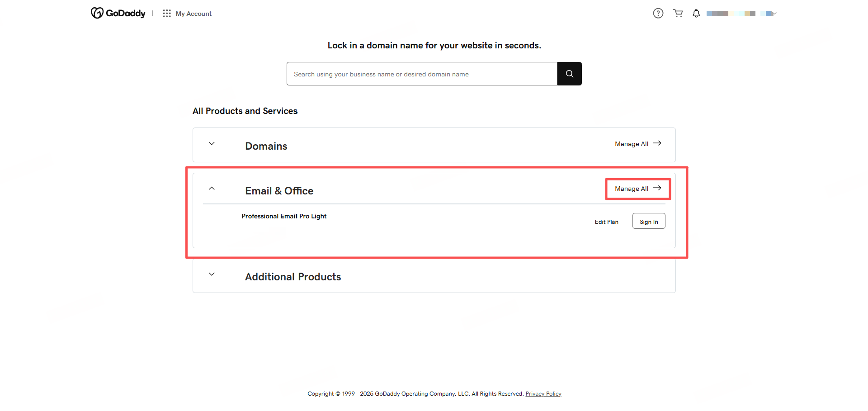Open the notifications bell
Image resolution: width=868 pixels, height=411 pixels.
(696, 14)
